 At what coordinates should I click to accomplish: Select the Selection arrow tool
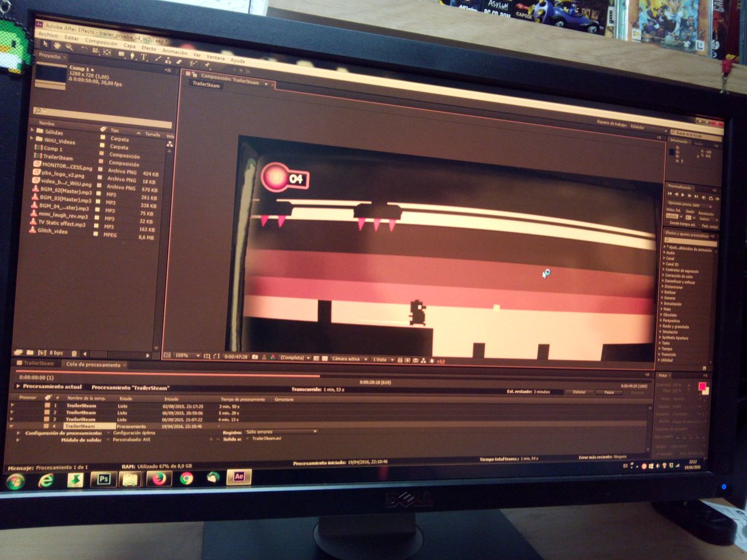(45, 44)
